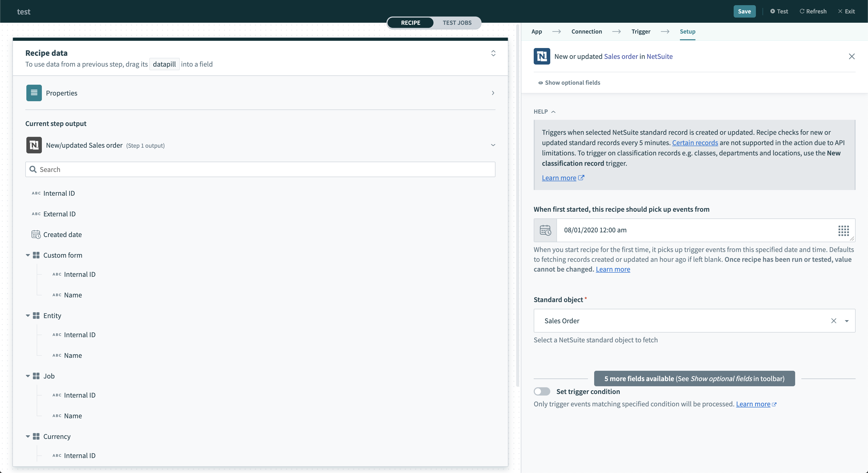Open the Certain records link
This screenshot has height=473, width=868.
click(695, 143)
